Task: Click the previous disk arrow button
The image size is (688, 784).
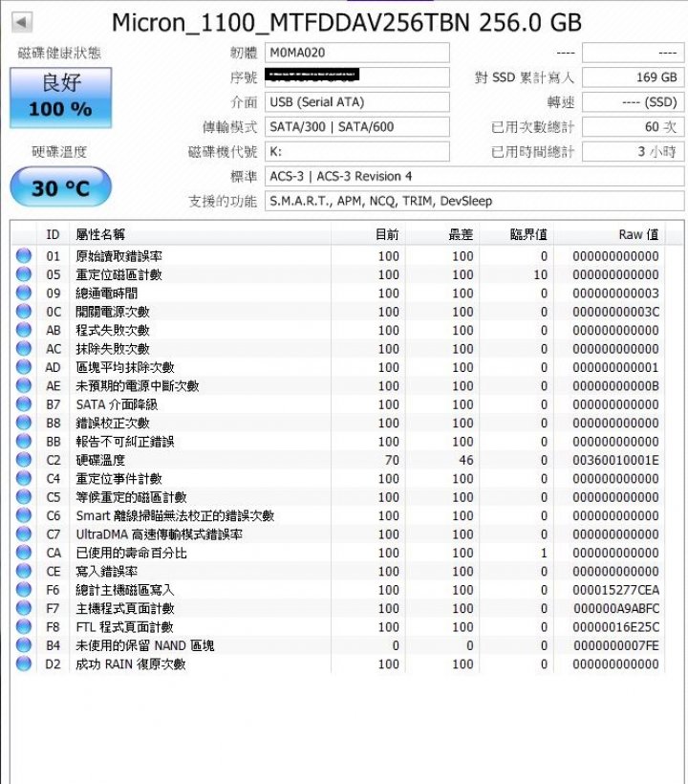Action: point(21,21)
